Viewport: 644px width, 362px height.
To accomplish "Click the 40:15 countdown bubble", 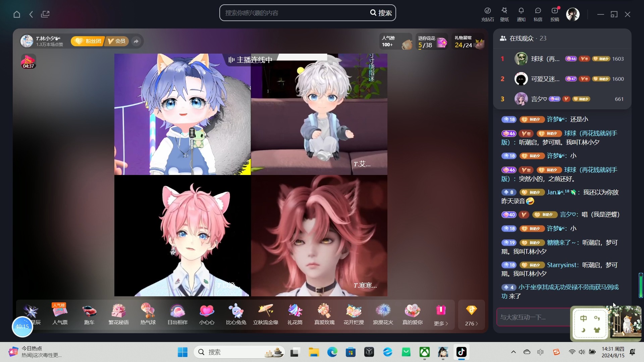I will coord(22,326).
